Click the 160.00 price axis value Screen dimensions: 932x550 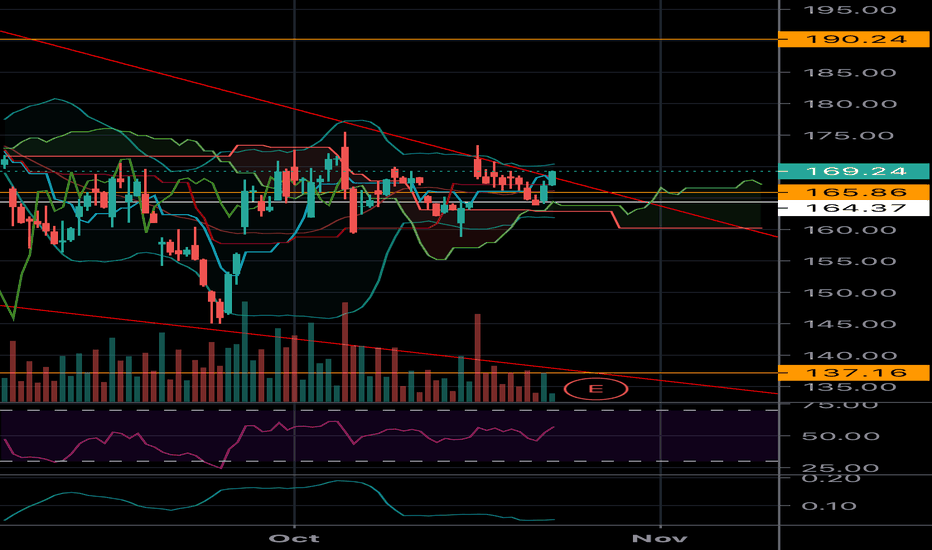pos(849,230)
